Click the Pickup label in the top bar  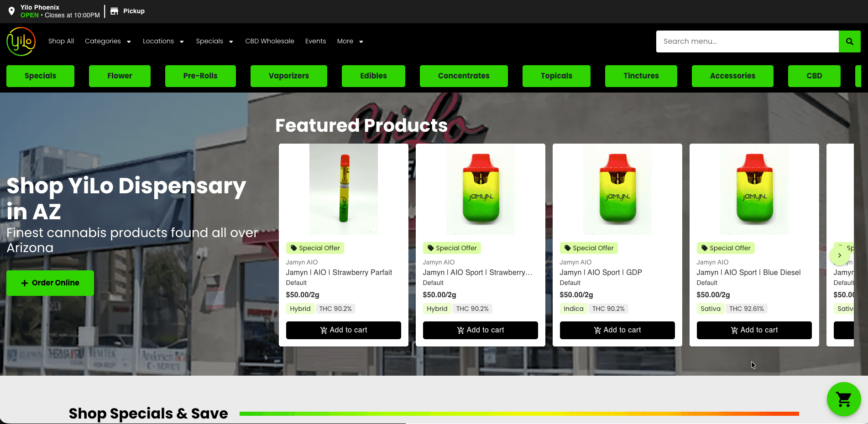134,11
